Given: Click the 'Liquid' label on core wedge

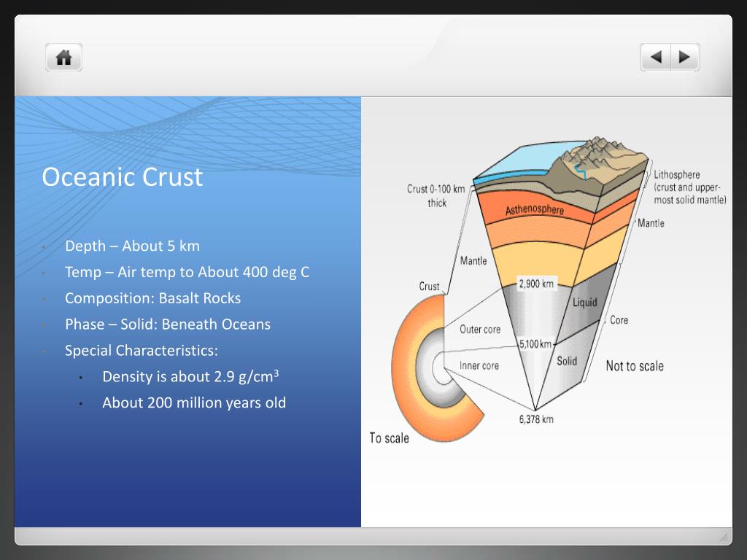Looking at the screenshot, I should (x=584, y=303).
